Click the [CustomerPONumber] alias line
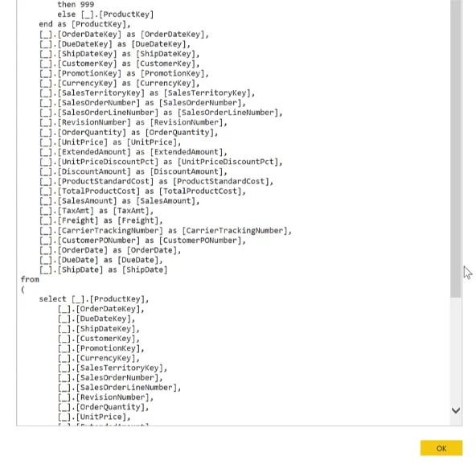The height and width of the screenshot is (469, 476). (142, 241)
